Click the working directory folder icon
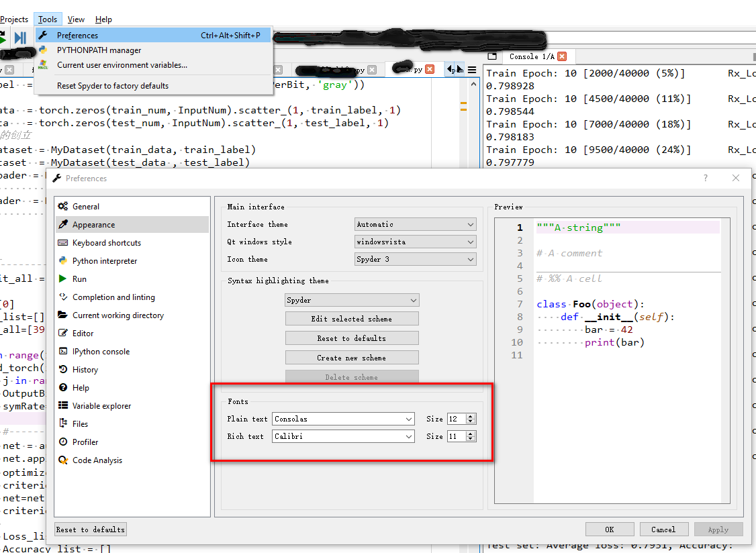 click(x=62, y=315)
